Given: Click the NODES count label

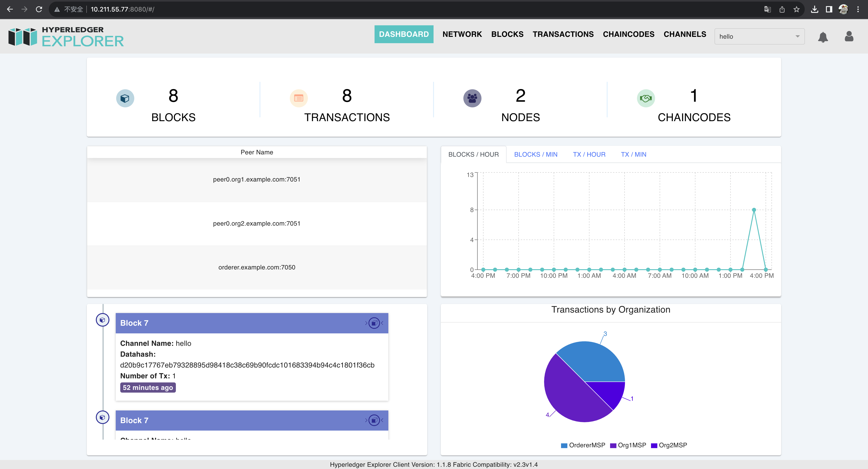Looking at the screenshot, I should (x=520, y=117).
